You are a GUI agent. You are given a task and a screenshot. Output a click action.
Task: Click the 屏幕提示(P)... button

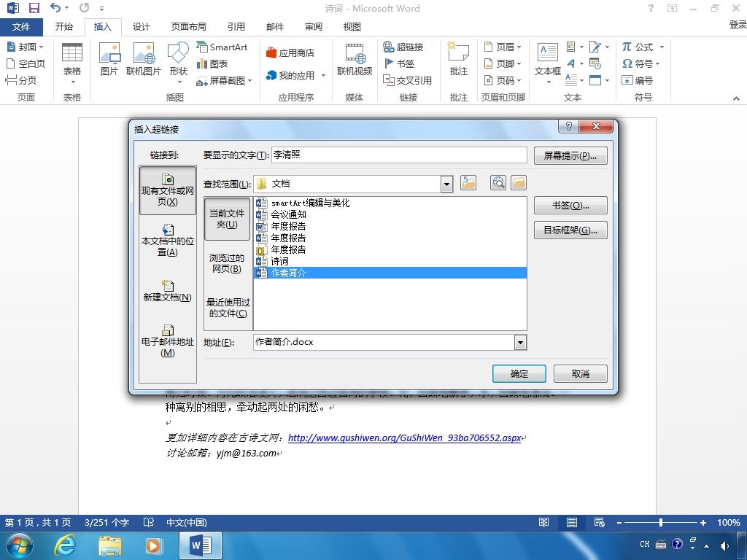pyautogui.click(x=570, y=156)
